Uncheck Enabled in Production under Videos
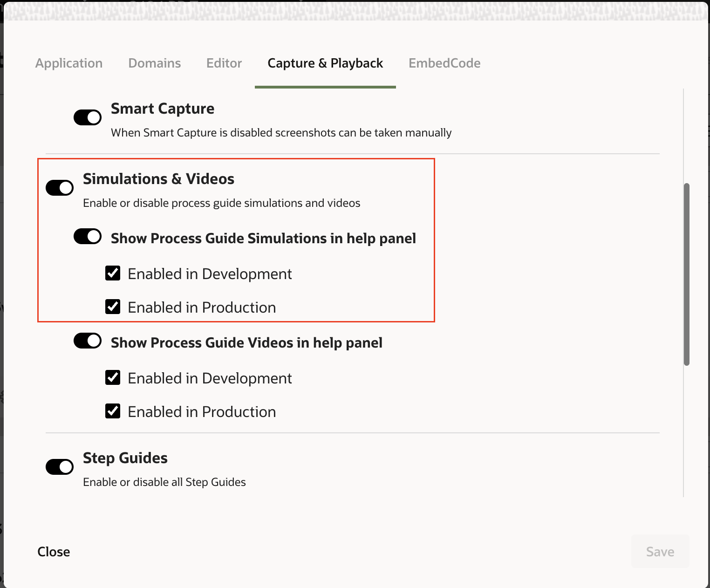This screenshot has width=710, height=588. [113, 411]
